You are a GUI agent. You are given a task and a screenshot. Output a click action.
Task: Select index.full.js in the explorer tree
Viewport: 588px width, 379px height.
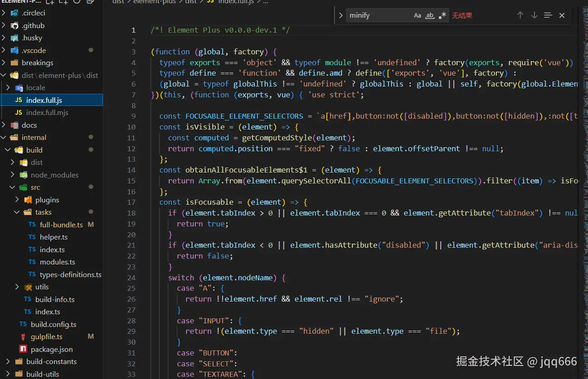click(x=52, y=100)
